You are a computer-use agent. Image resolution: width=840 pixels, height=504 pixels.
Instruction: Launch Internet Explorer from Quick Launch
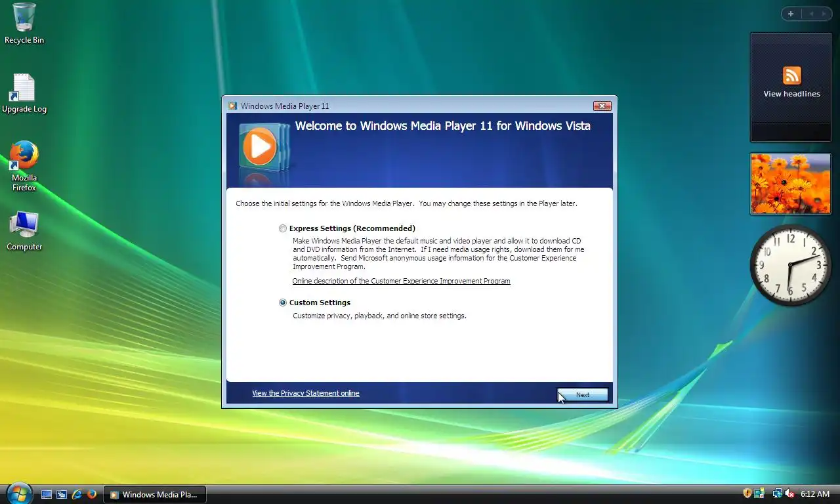(77, 494)
